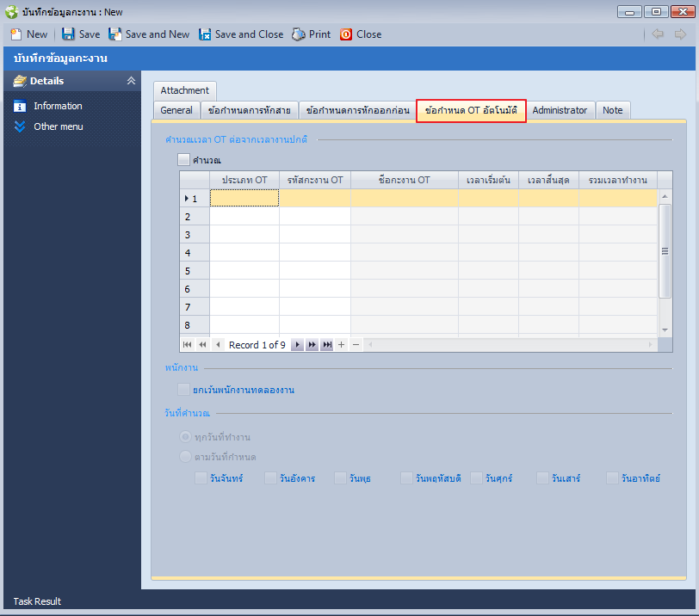
Task: Select row header number 5
Action: 195,271
